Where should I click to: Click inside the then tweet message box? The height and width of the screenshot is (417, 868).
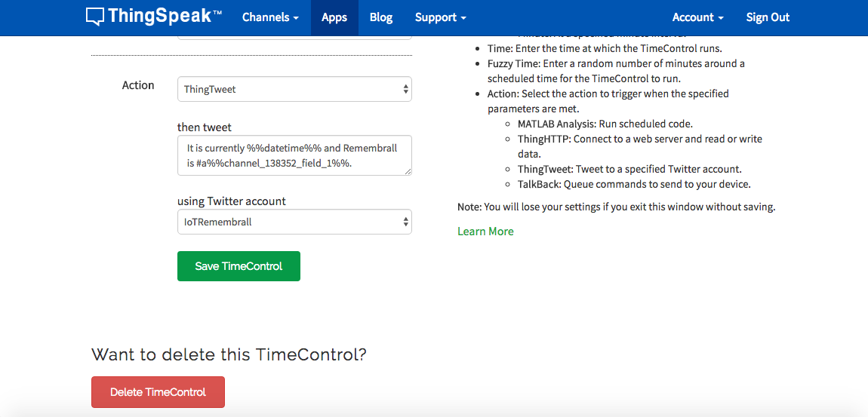294,155
